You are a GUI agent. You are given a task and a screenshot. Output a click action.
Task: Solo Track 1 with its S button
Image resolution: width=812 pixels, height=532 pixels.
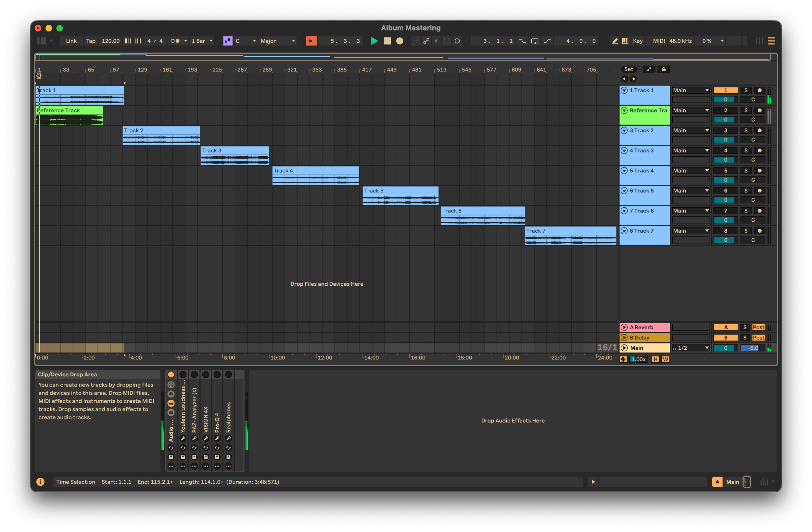pos(746,90)
